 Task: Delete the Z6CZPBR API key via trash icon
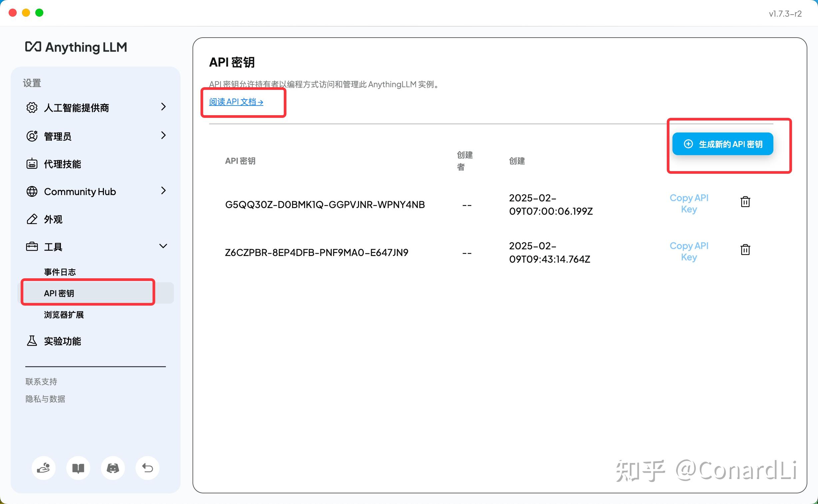point(745,250)
